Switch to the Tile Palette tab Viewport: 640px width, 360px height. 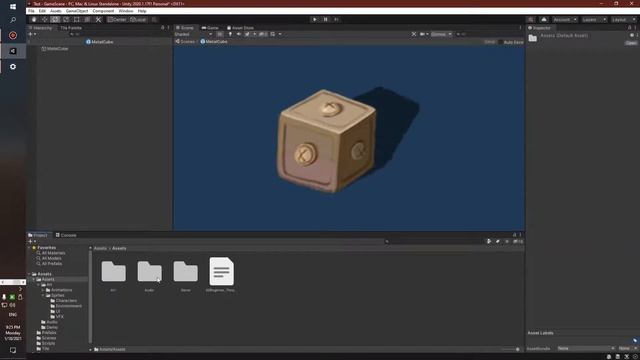[71, 28]
